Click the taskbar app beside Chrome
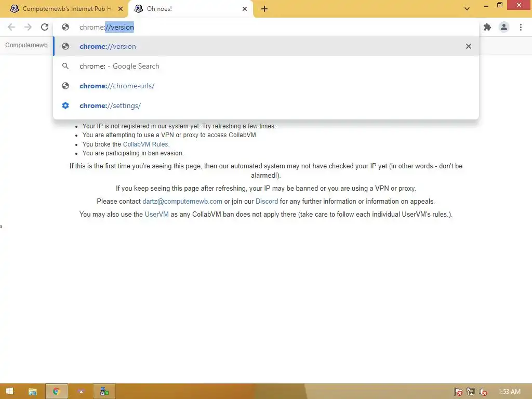 tap(81, 392)
